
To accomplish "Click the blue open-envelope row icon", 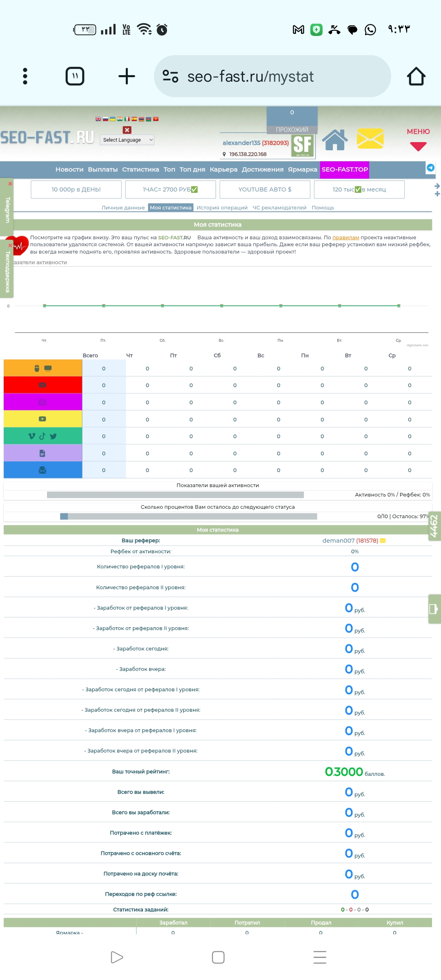I will tap(42, 470).
